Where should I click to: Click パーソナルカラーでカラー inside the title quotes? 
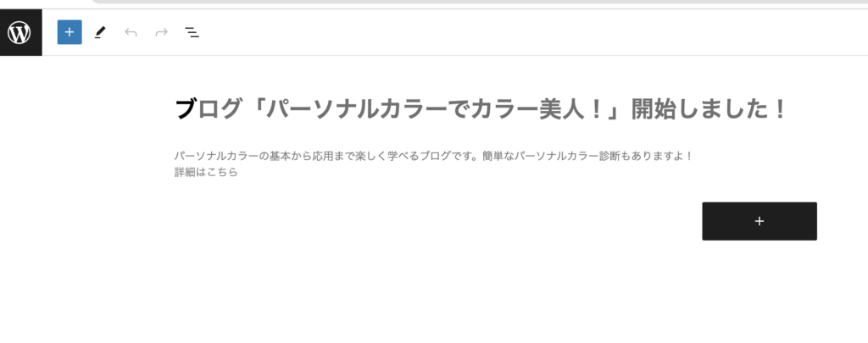(x=401, y=109)
